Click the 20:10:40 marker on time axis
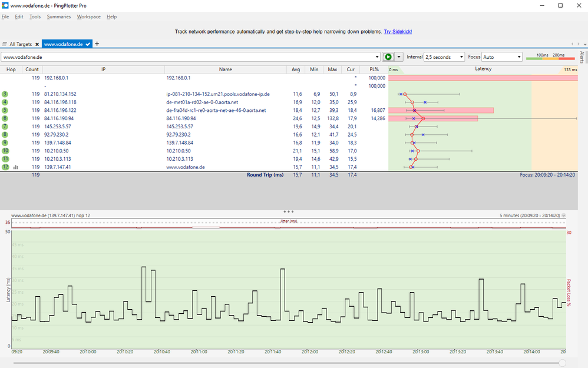This screenshot has height=368, width=588. click(162, 352)
